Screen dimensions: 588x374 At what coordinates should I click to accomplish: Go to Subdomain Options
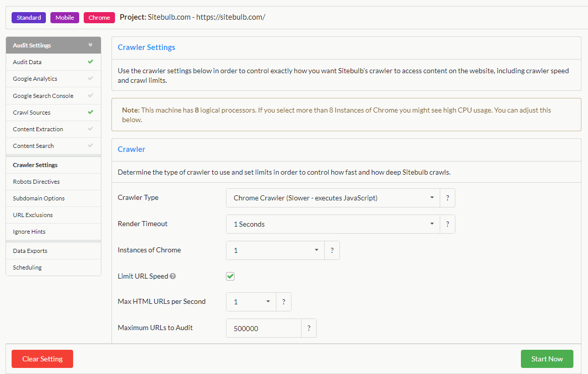pos(53,198)
